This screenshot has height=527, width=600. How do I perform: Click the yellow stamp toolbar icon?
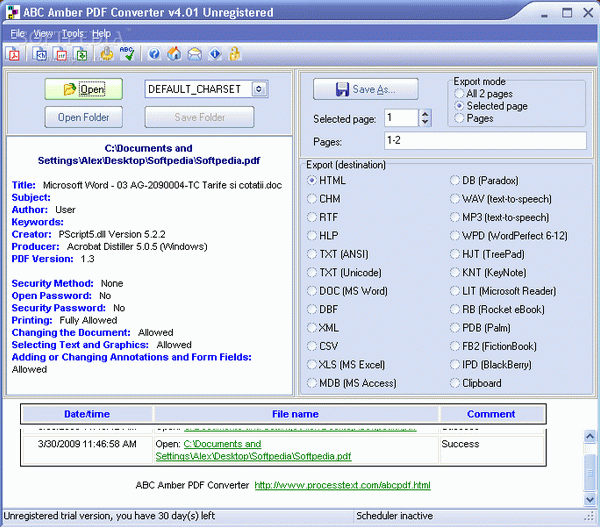tap(107, 54)
